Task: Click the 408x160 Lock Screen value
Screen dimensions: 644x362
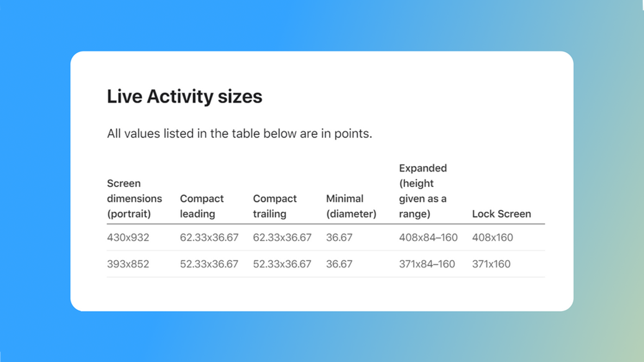Action: (493, 237)
